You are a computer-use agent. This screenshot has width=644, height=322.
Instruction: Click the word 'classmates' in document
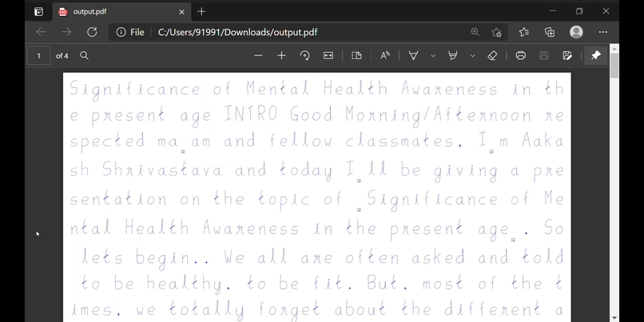[x=400, y=141]
